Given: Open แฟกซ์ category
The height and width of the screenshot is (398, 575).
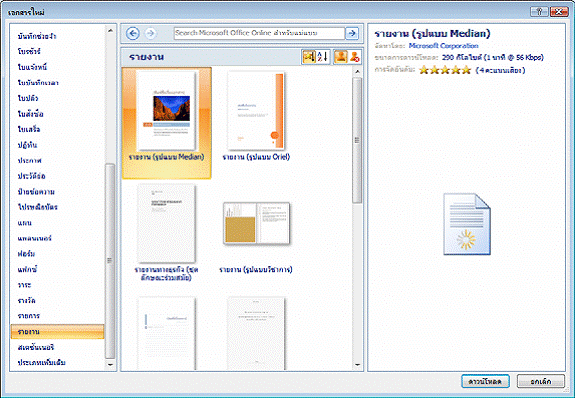Looking at the screenshot, I should pyautogui.click(x=27, y=269).
